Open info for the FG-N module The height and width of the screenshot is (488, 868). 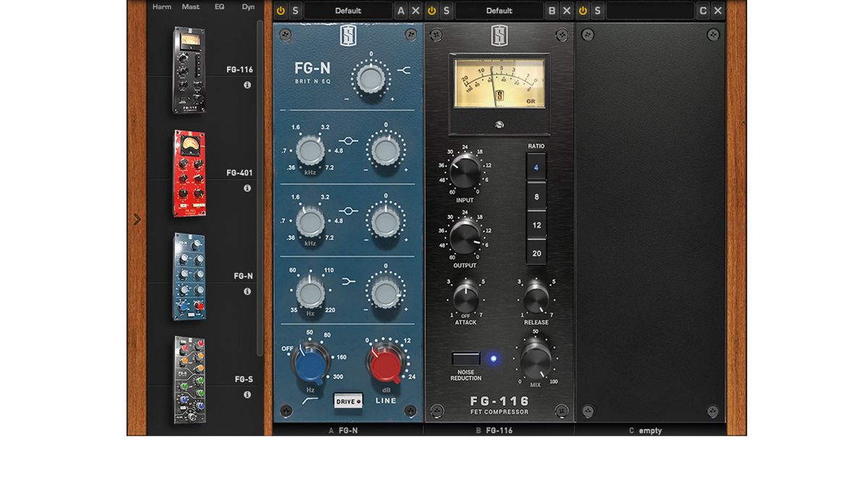[247, 291]
